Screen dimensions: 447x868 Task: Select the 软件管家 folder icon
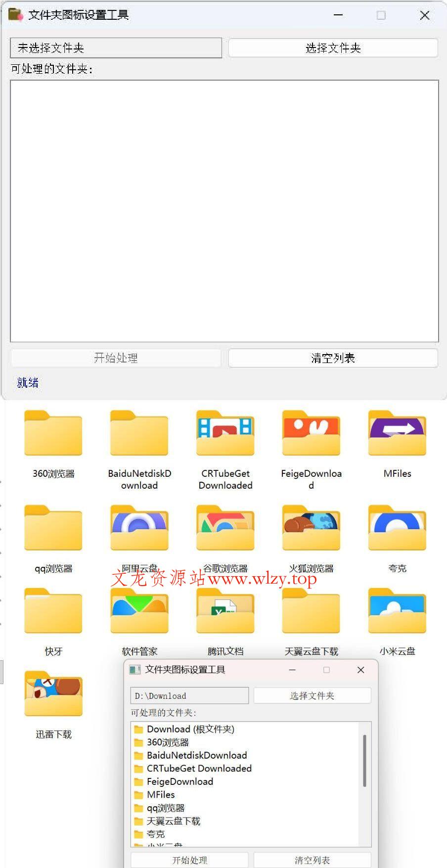[139, 611]
